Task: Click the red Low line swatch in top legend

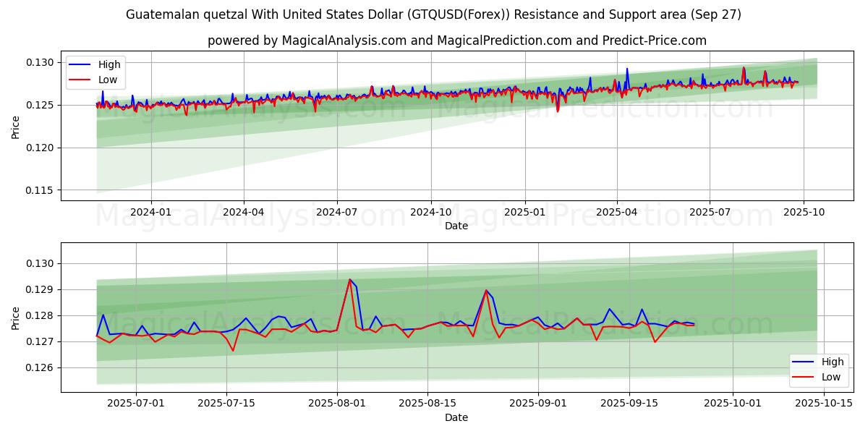Action: coord(81,80)
